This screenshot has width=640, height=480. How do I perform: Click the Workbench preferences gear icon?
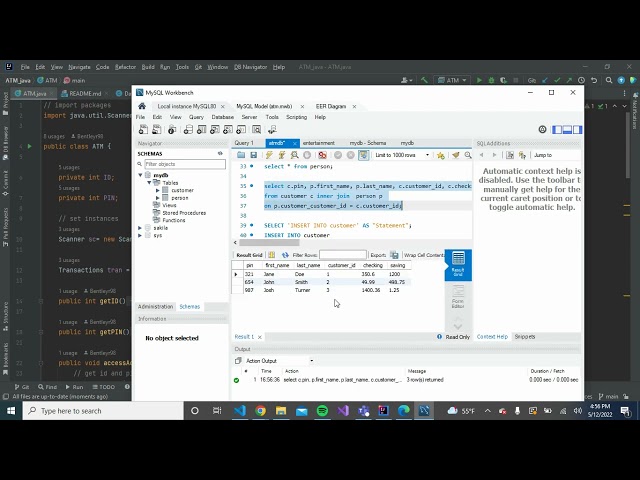coord(542,130)
